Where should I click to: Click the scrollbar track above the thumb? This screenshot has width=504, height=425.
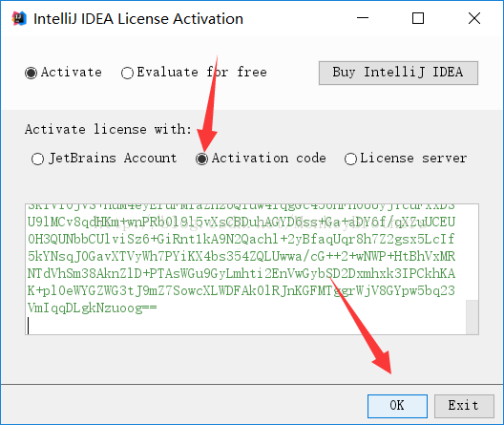pos(472,252)
